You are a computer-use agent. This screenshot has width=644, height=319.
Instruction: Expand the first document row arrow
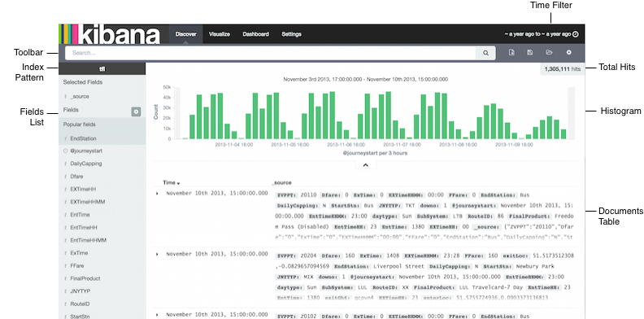[x=157, y=193]
